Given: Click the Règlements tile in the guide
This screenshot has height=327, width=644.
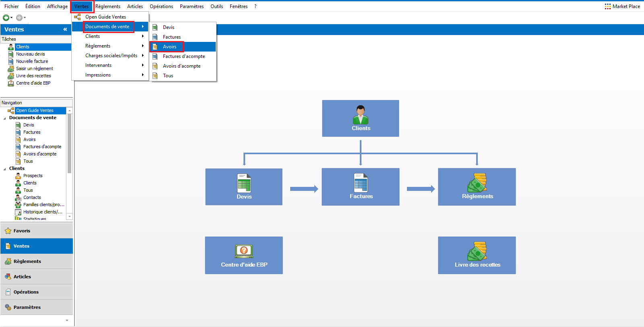Looking at the screenshot, I should 477,187.
